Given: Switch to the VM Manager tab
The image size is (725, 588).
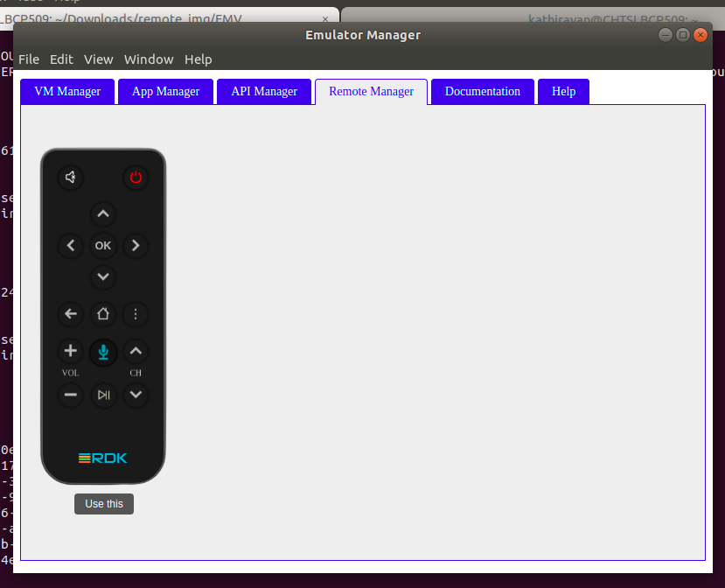Looking at the screenshot, I should (x=67, y=92).
